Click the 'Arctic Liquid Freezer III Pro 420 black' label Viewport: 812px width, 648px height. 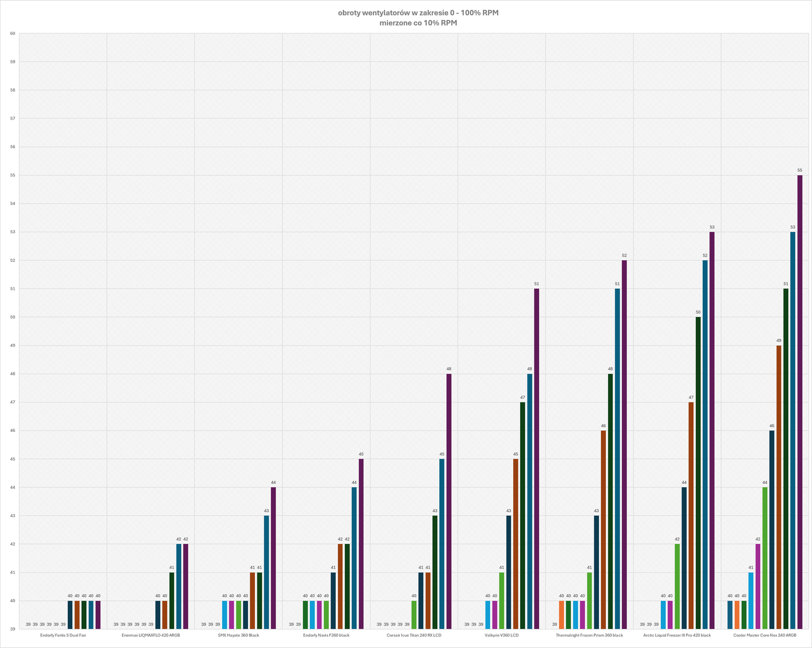[x=677, y=635]
